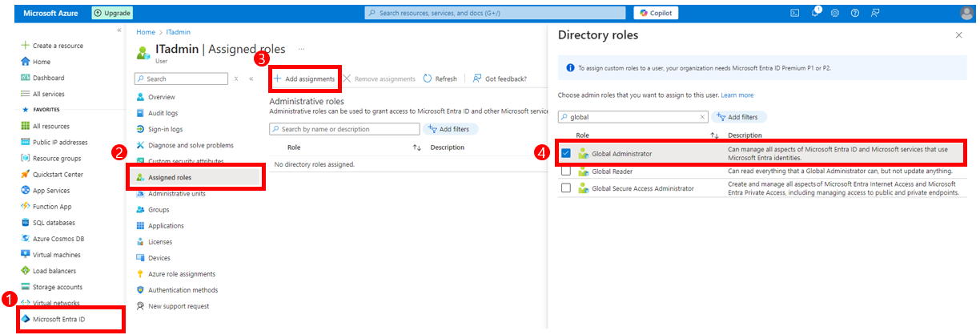Open the Help question mark icon
The image size is (980, 335).
pos(855,13)
